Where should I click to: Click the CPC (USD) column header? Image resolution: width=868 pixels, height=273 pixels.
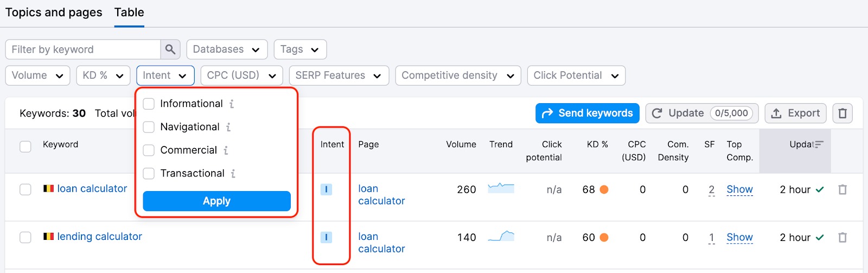(634, 151)
